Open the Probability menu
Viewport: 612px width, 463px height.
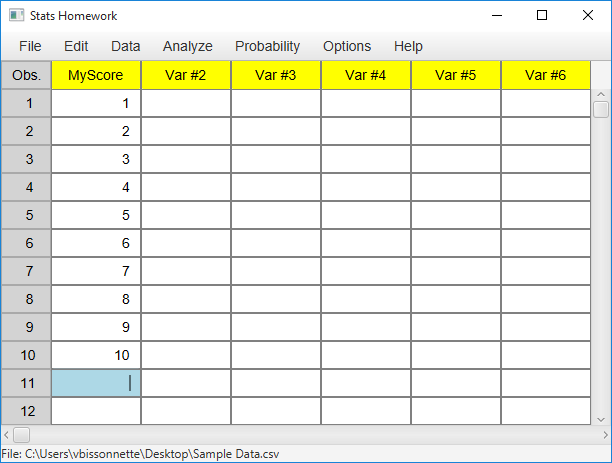click(267, 46)
